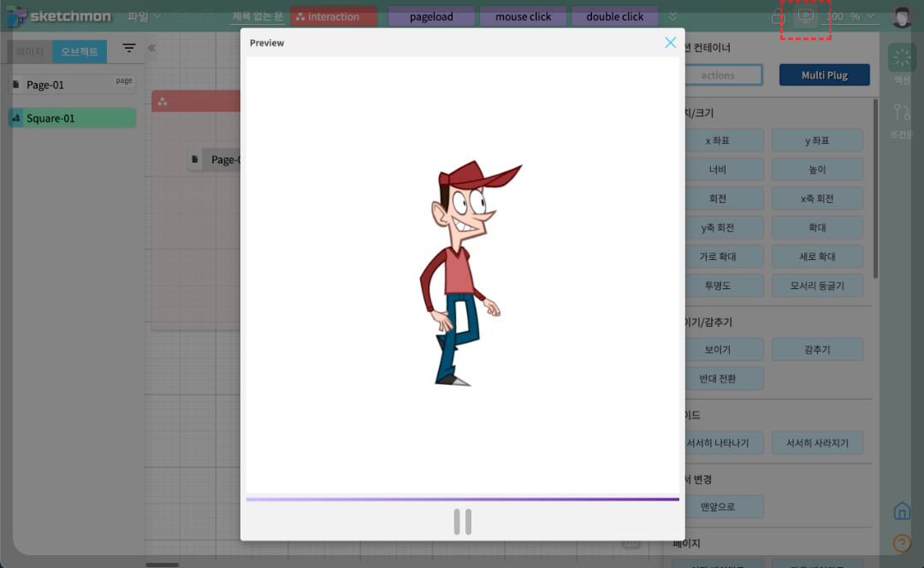Viewport: 924px width, 568px height.
Task: Click the preview play monitor icon
Action: pos(806,16)
